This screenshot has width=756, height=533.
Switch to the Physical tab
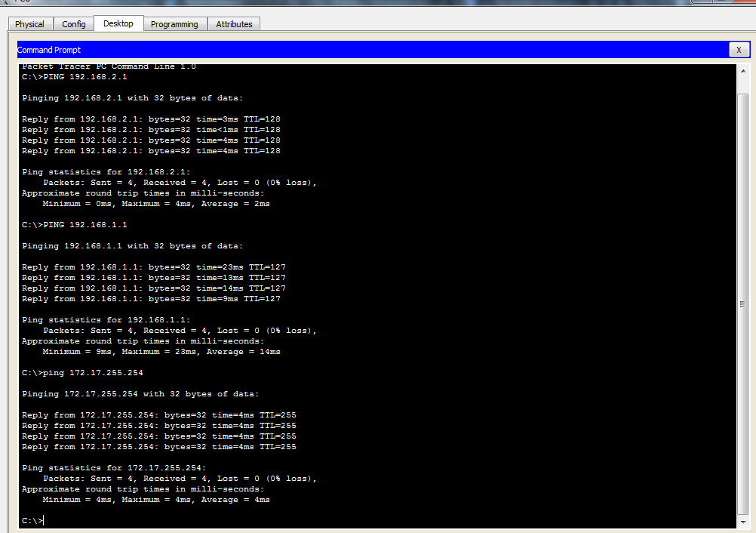29,24
